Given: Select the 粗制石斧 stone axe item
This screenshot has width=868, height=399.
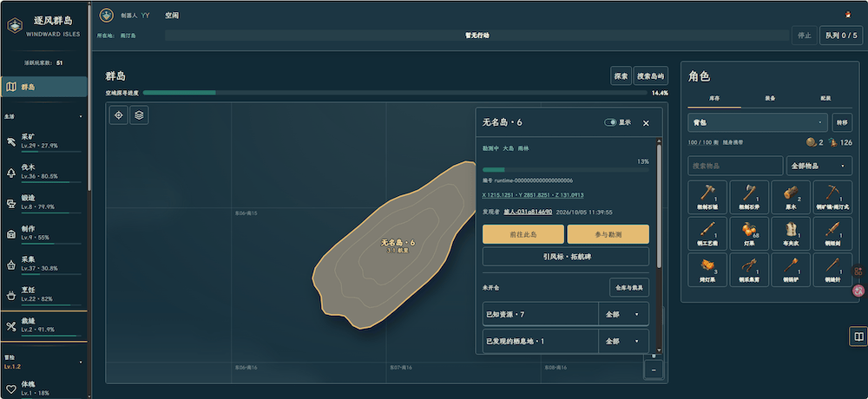Looking at the screenshot, I should (x=749, y=197).
